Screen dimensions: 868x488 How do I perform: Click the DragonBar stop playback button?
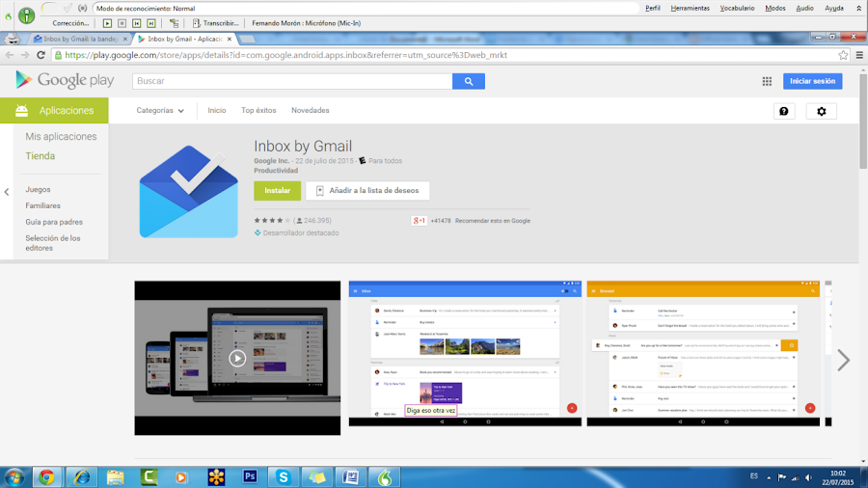point(122,23)
